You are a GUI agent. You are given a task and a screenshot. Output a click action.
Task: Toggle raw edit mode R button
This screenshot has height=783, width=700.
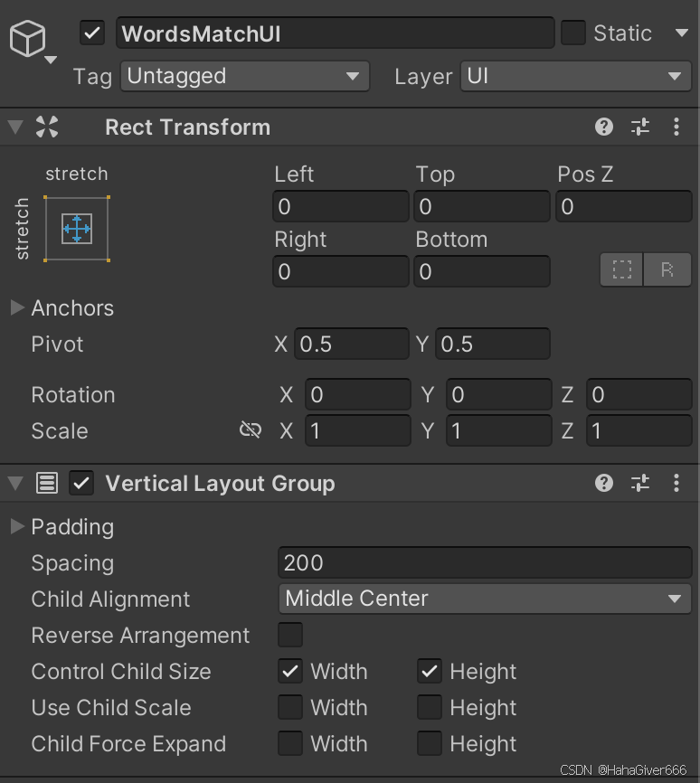click(667, 270)
